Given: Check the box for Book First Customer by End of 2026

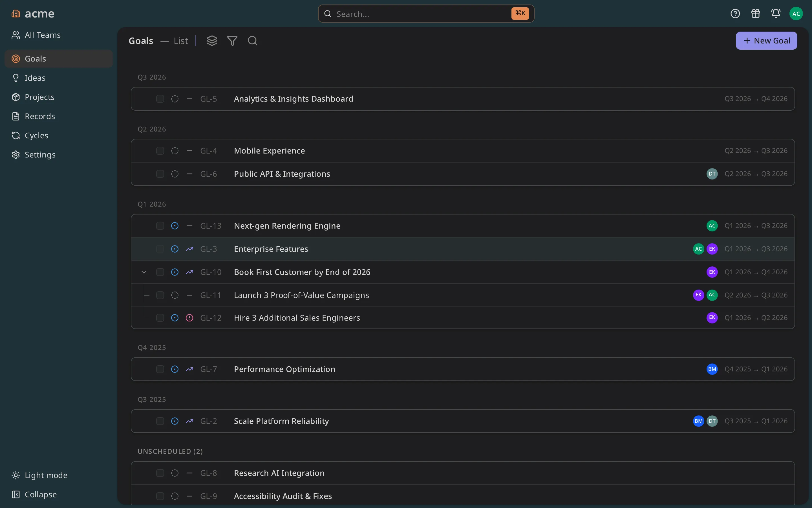Looking at the screenshot, I should [160, 272].
